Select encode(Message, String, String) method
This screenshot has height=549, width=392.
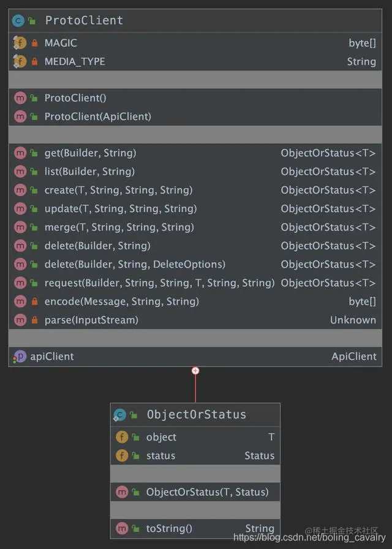point(121,301)
